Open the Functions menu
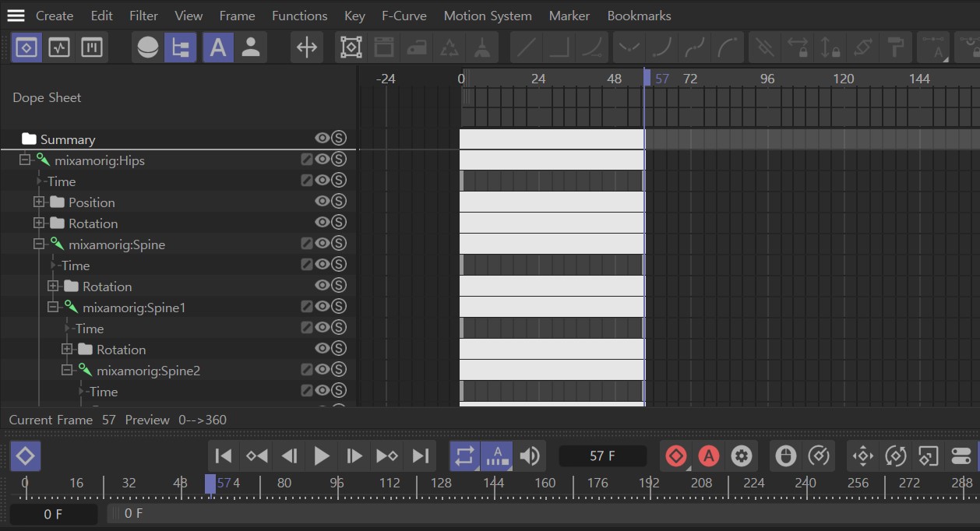Image resolution: width=980 pixels, height=531 pixels. click(x=299, y=16)
